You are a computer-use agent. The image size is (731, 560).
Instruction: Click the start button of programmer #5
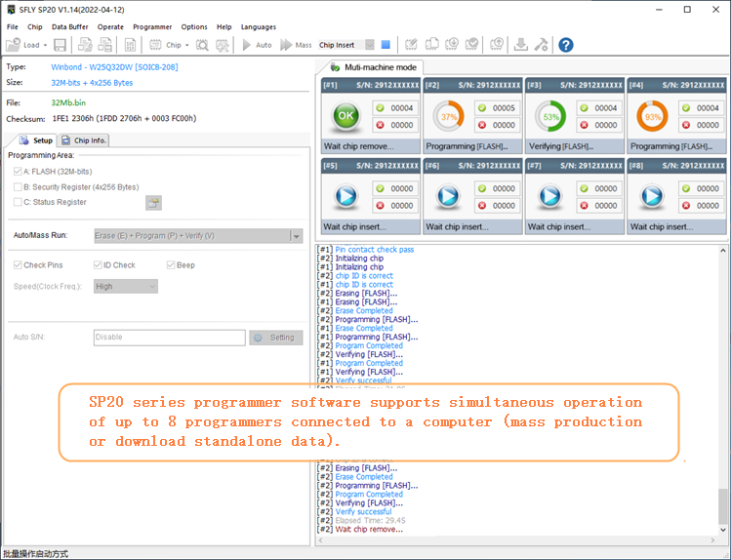pos(345,197)
